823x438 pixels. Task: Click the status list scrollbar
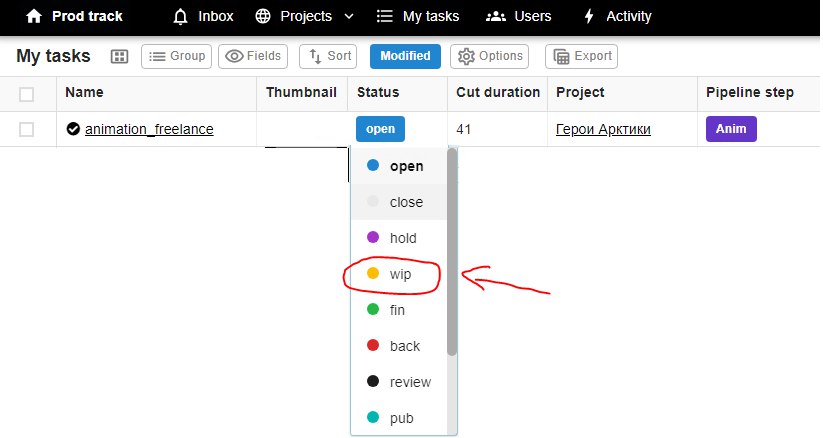(452, 250)
